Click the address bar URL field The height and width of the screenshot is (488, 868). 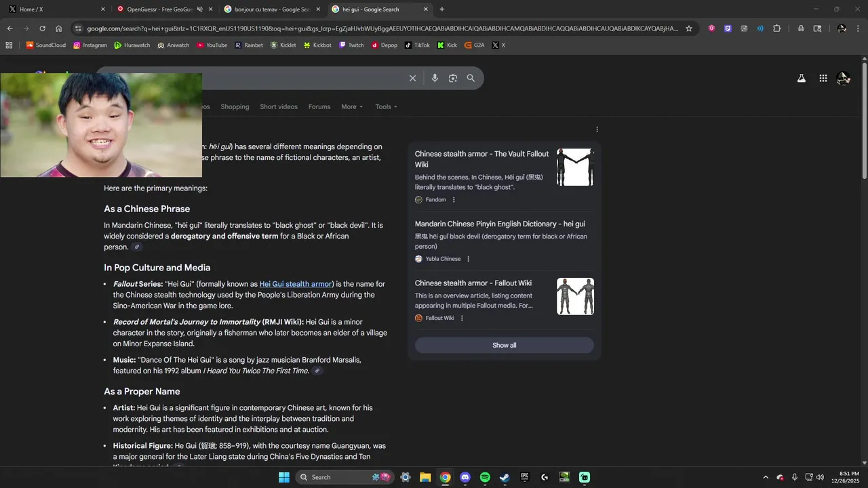pos(382,28)
